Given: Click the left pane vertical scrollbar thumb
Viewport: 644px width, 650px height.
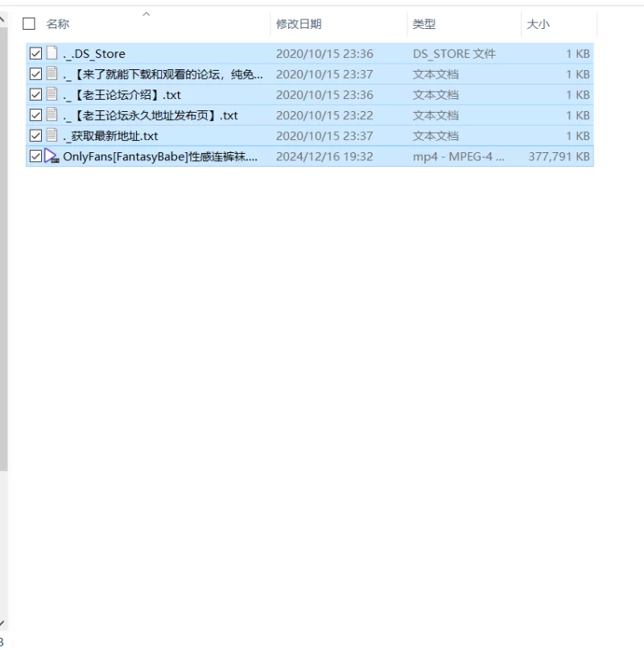Looking at the screenshot, I should point(3,249).
